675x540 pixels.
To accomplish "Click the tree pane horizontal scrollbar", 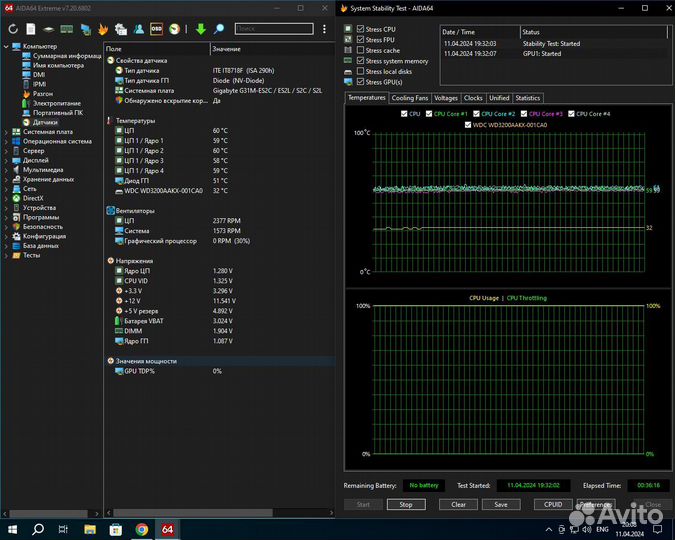I will point(49,513).
